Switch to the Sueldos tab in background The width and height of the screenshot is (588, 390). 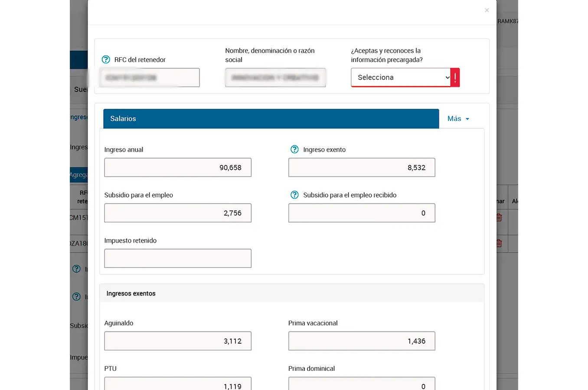pos(80,90)
